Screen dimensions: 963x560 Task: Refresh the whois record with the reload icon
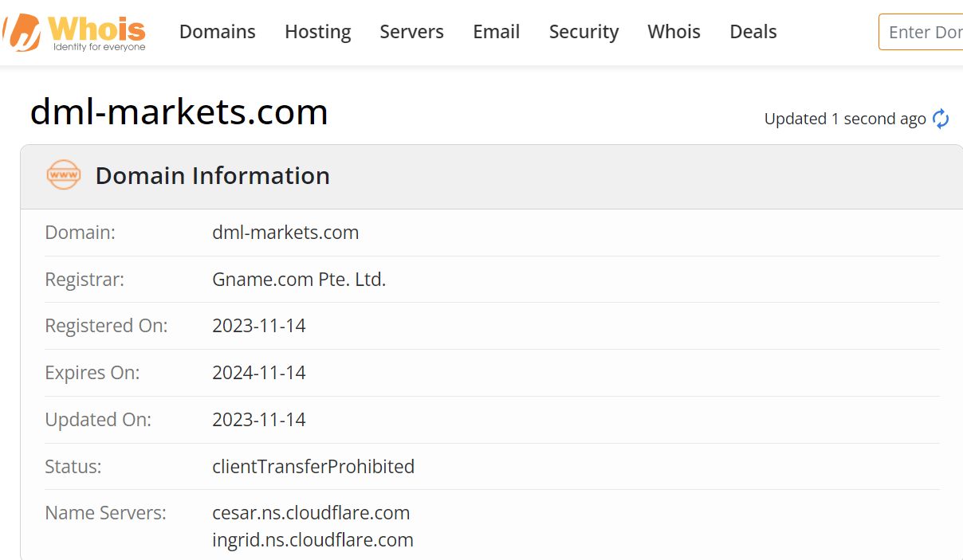pos(941,119)
